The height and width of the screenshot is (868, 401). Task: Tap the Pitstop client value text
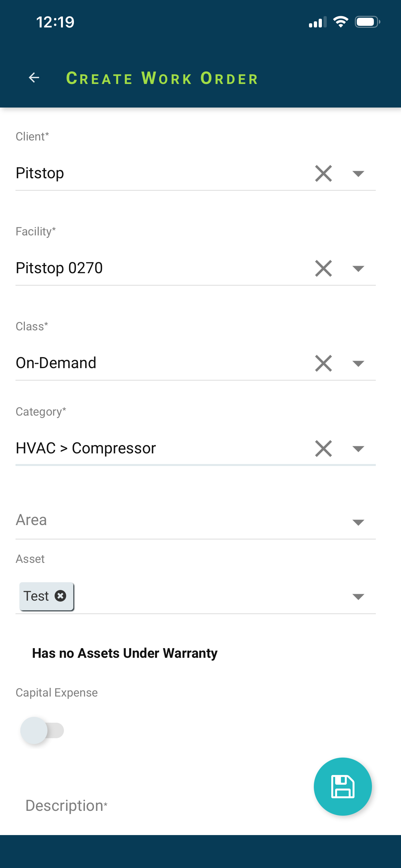pos(40,173)
